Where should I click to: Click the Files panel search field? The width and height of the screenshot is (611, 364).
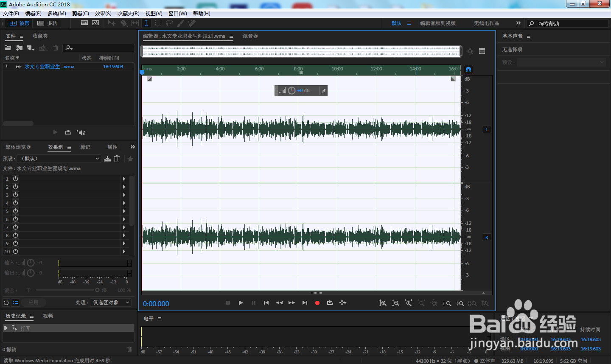[99, 48]
